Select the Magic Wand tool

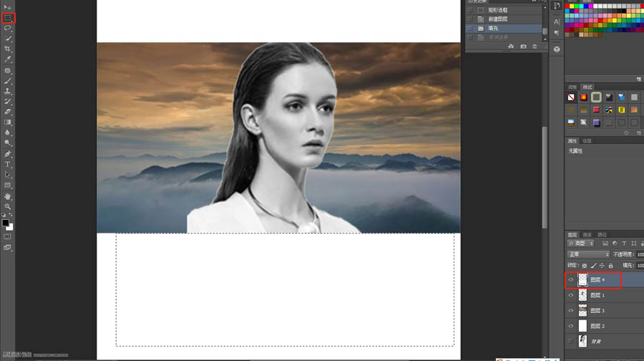pos(7,39)
